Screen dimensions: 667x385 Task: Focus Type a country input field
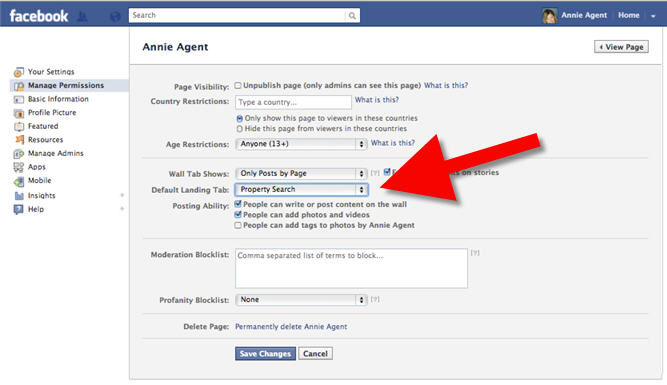(294, 102)
